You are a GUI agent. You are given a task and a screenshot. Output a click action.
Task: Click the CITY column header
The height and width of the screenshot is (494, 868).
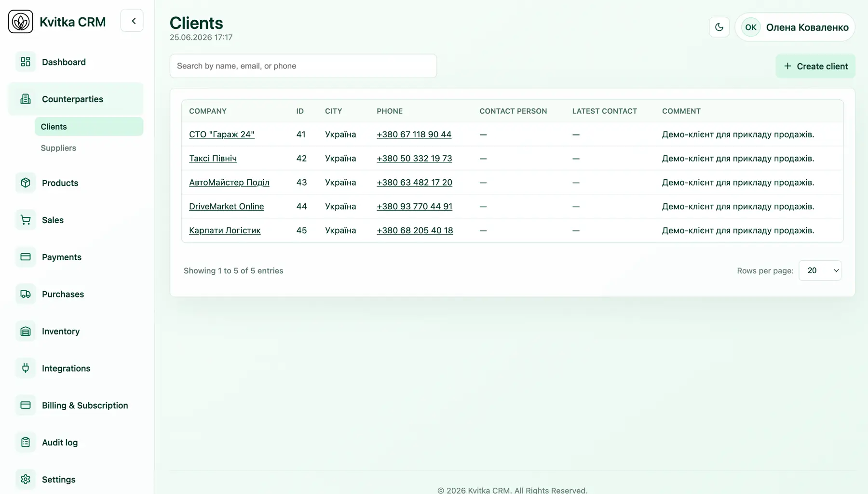[334, 111]
